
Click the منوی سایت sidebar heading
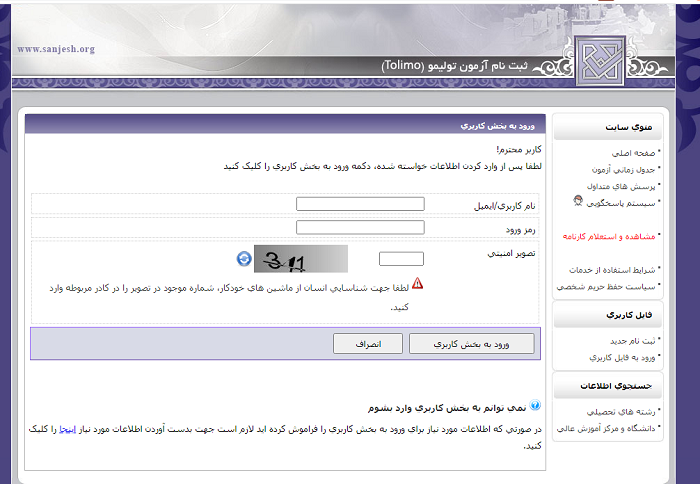tap(629, 127)
